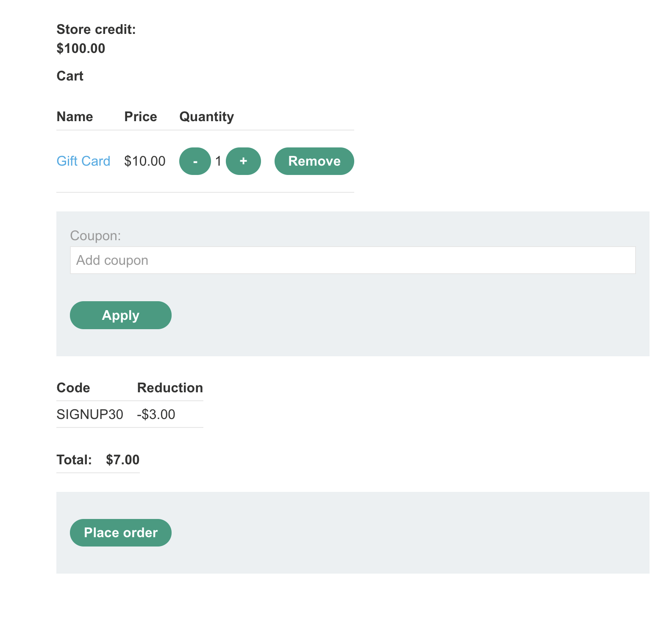This screenshot has height=627, width=672.
Task: Open the Gift Card product link
Action: pos(83,161)
